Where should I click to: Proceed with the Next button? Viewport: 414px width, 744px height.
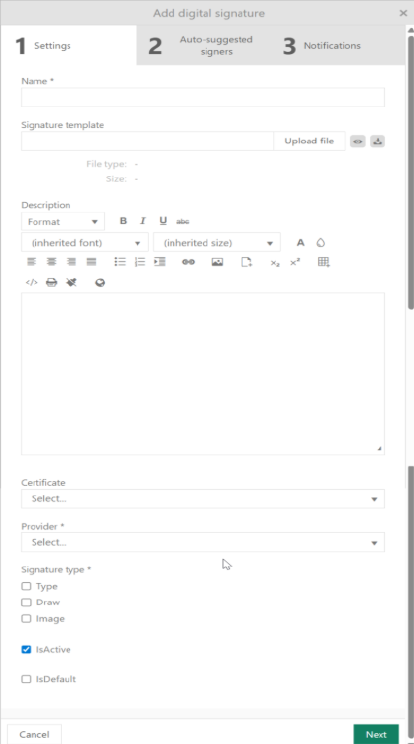376,734
